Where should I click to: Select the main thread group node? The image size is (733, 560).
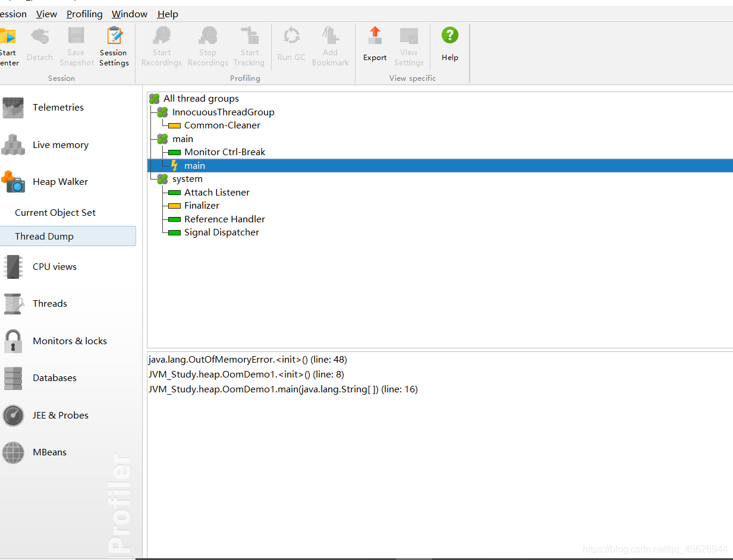183,139
